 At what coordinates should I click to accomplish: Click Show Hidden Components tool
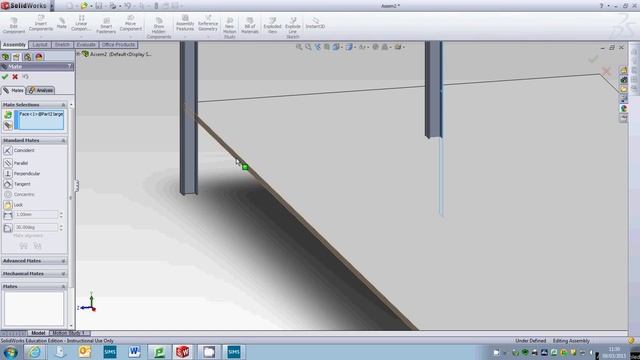(159, 28)
